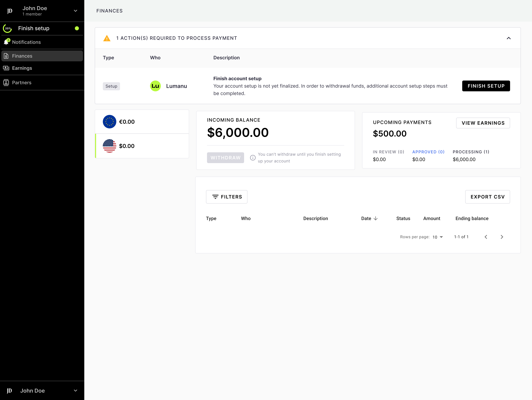532x400 pixels.
Task: Click the warning triangle alert icon
Action: point(107,38)
